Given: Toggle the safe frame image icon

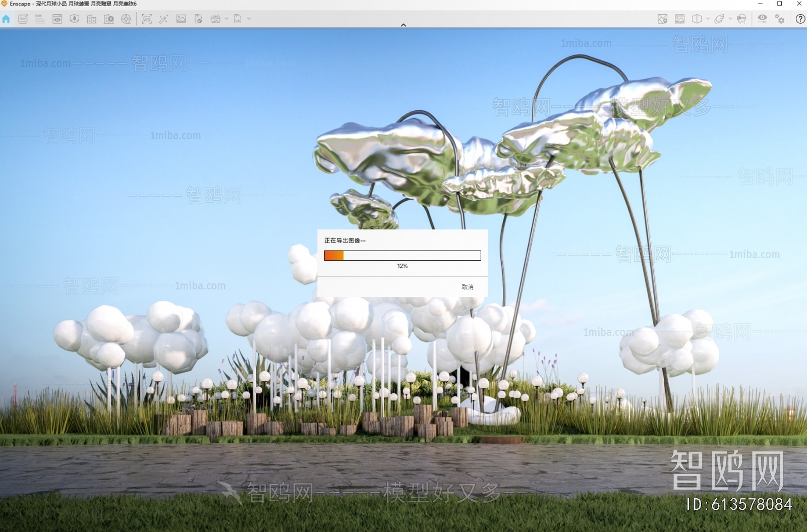Looking at the screenshot, I should pyautogui.click(x=680, y=19).
